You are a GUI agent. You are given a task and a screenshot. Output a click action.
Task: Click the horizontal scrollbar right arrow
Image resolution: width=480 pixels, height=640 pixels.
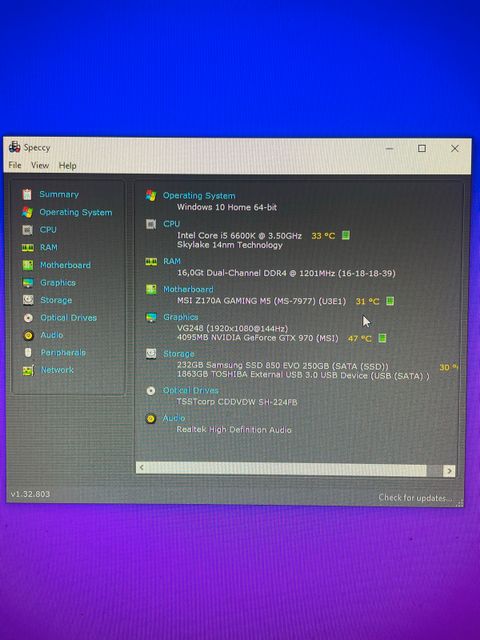click(x=449, y=471)
